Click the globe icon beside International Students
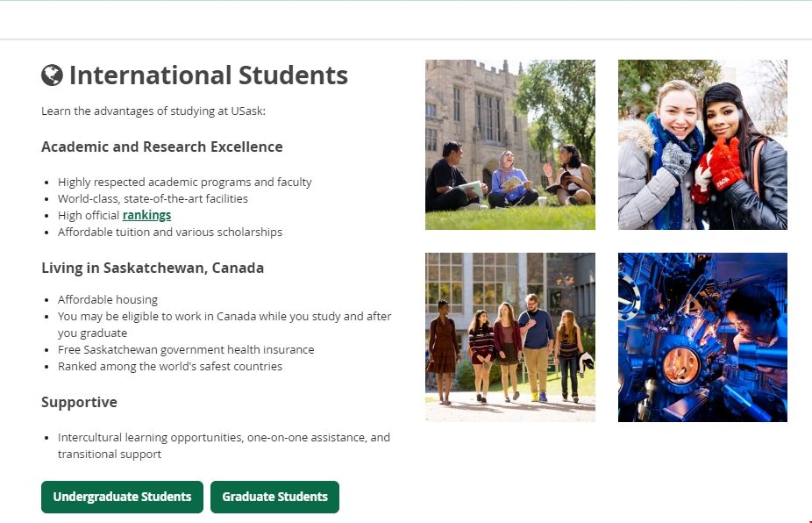812x523 pixels. point(52,75)
